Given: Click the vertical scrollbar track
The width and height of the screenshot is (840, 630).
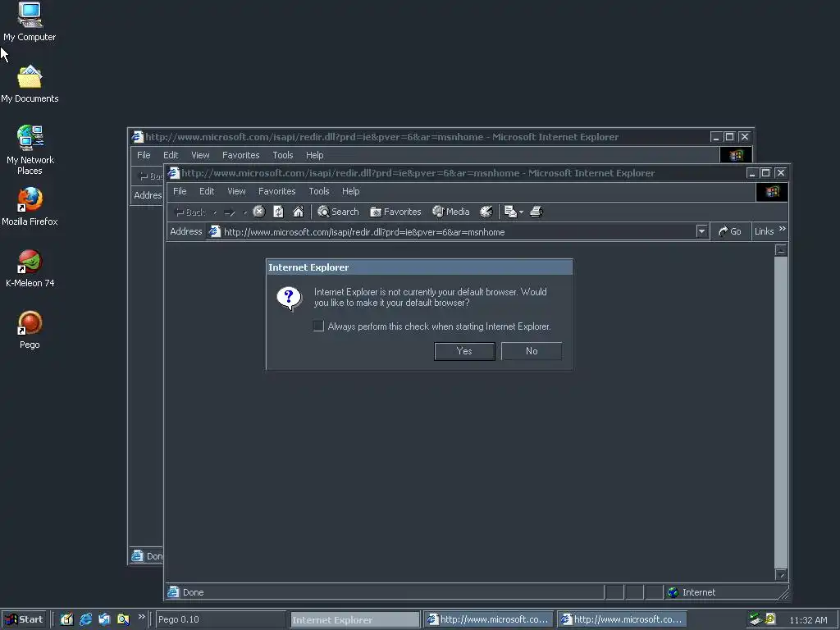Looking at the screenshot, I should [x=781, y=413].
